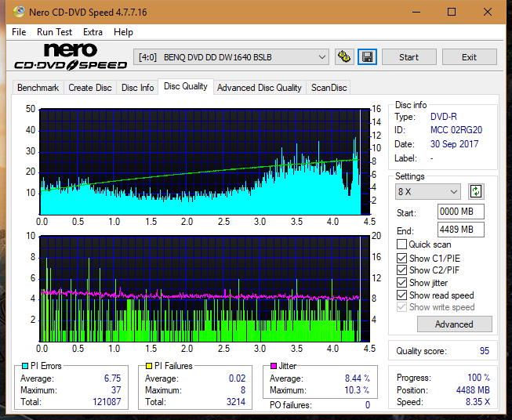Click the Advanced settings button

(x=454, y=324)
